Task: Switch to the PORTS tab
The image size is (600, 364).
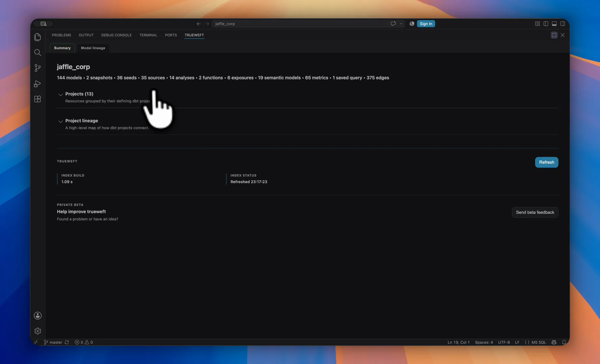Action: pos(171,35)
